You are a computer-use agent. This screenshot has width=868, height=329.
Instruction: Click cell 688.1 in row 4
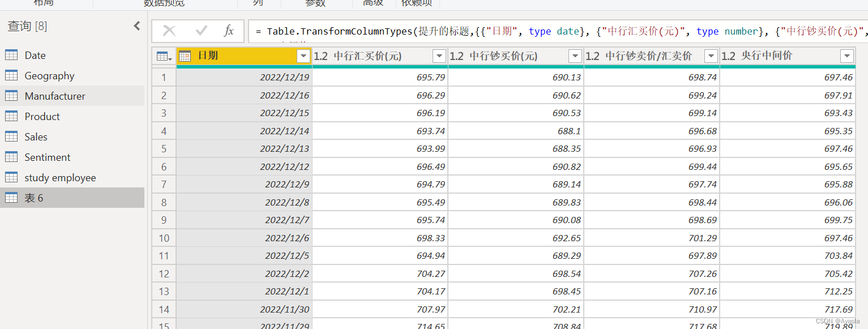[516, 131]
